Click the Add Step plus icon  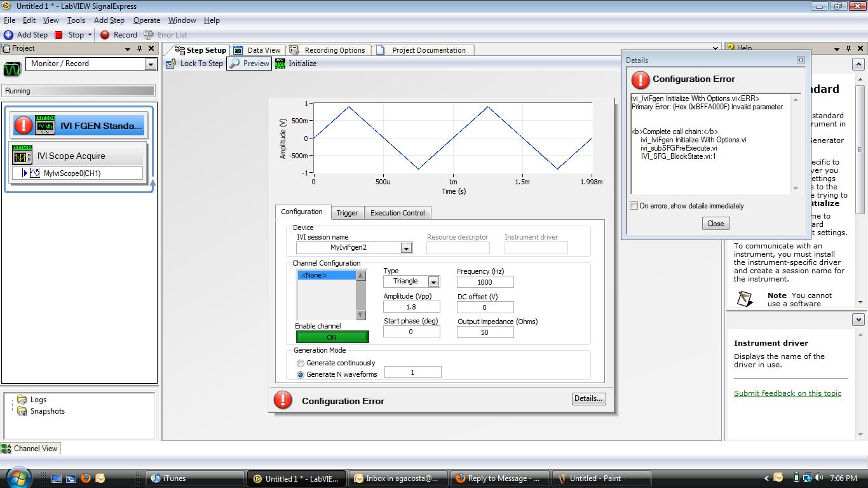pyautogui.click(x=8, y=35)
